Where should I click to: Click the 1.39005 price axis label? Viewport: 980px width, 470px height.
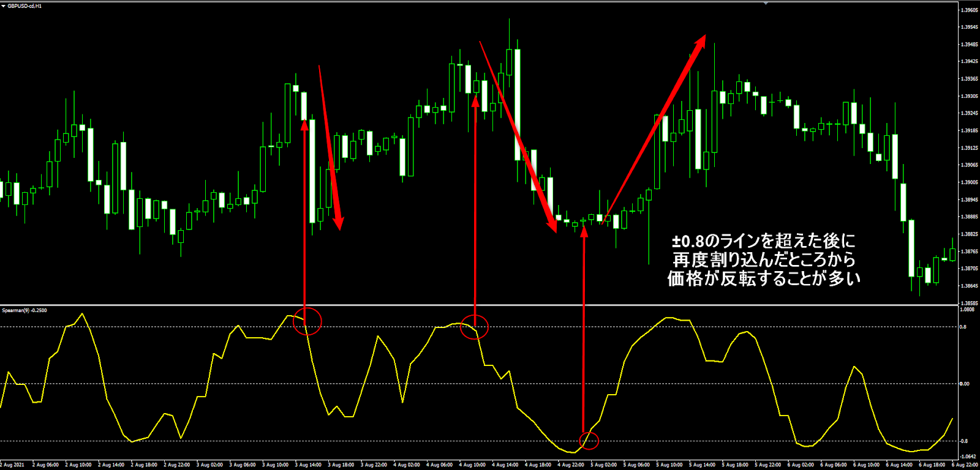[x=970, y=182]
